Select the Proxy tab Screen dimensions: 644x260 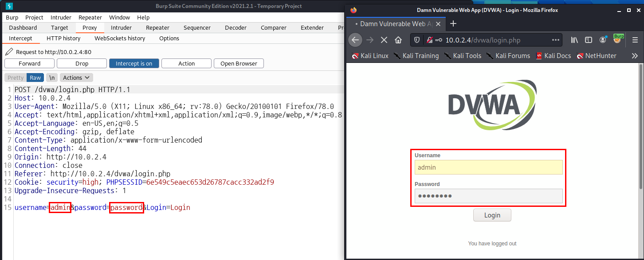coord(90,27)
